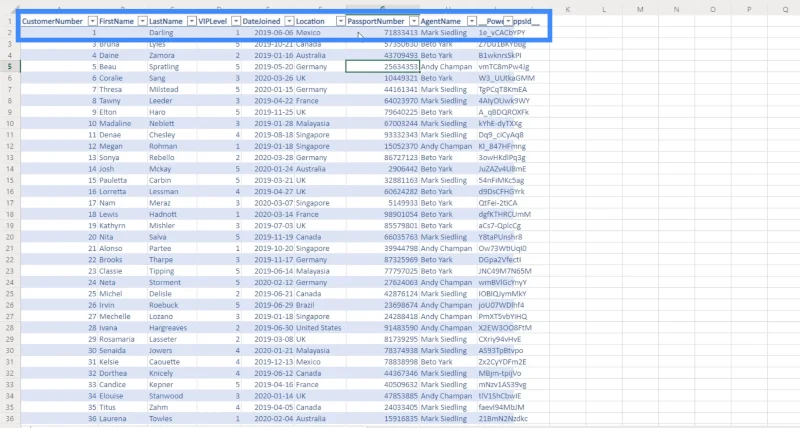Open the FirstName column filter dropdown
The width and height of the screenshot is (800, 428).
pos(142,21)
